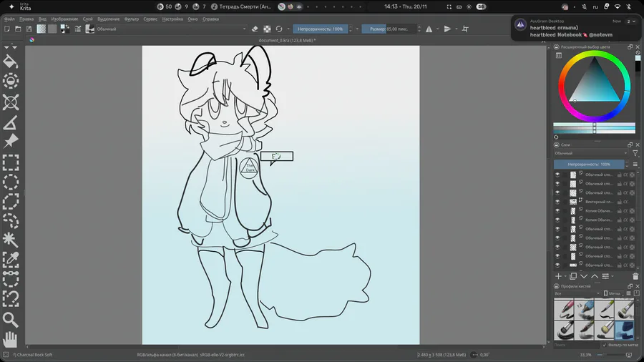
Task: Open layers panel hamburger options menu
Action: point(635,164)
